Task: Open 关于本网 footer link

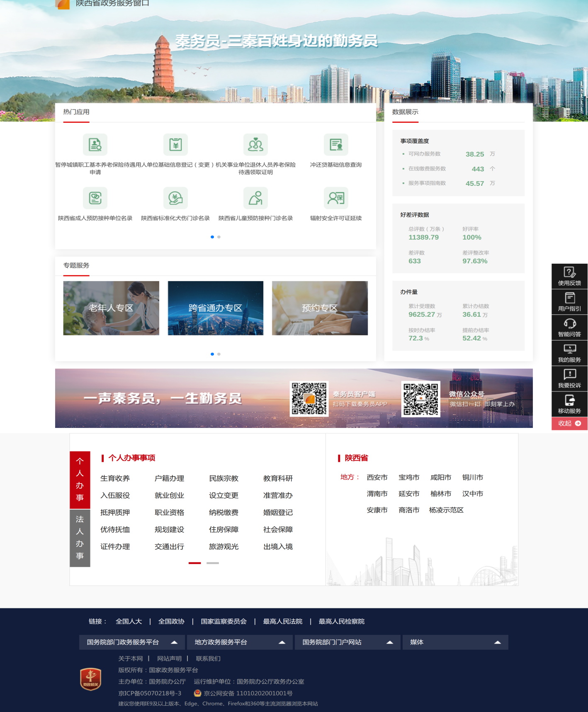Action: [x=131, y=659]
